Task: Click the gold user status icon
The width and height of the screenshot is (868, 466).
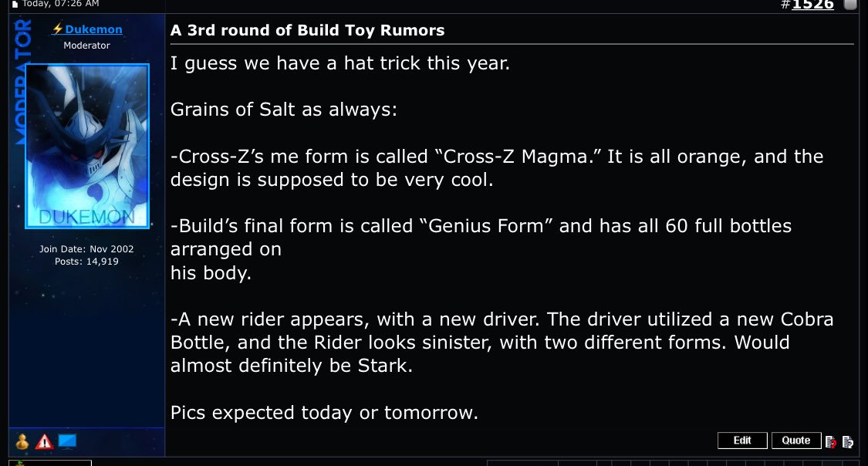Action: coord(22,442)
